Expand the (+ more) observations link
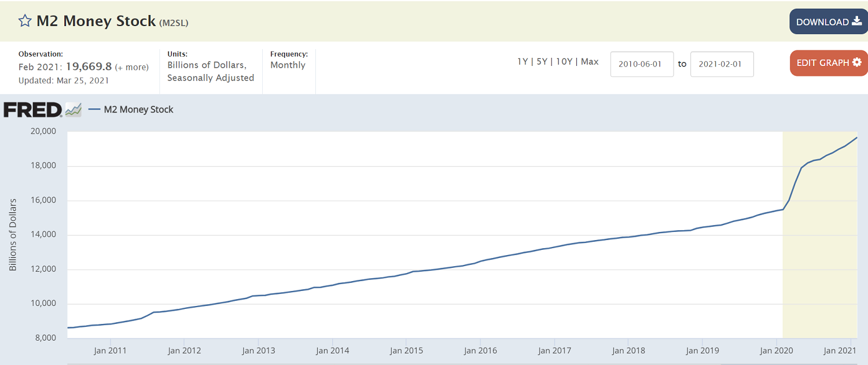The width and height of the screenshot is (868, 365). click(x=131, y=68)
